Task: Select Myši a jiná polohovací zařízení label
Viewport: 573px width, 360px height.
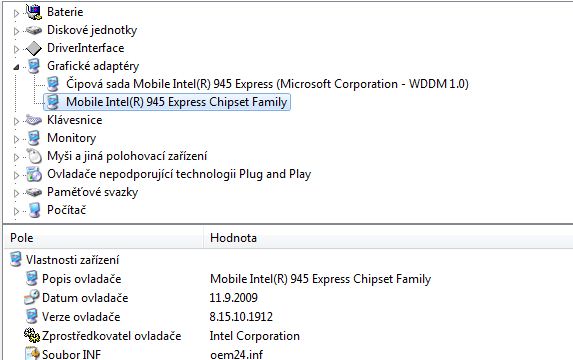Action: tap(127, 156)
